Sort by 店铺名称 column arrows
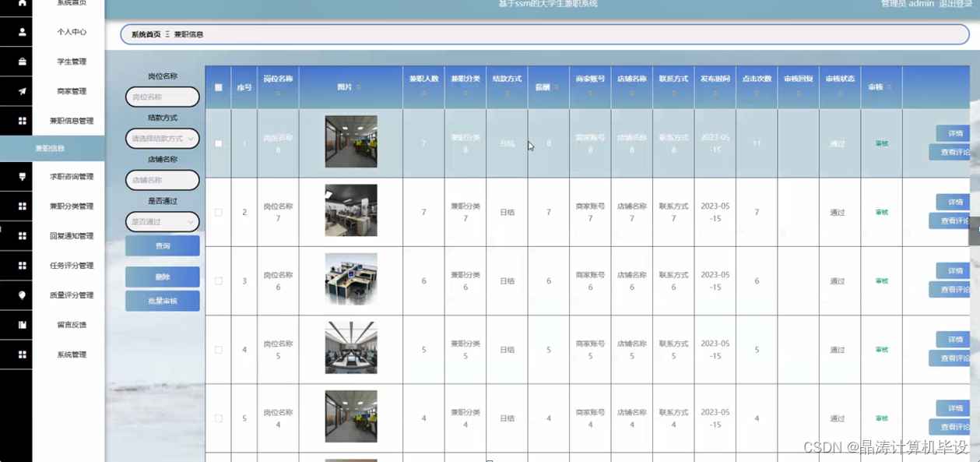 pos(632,93)
